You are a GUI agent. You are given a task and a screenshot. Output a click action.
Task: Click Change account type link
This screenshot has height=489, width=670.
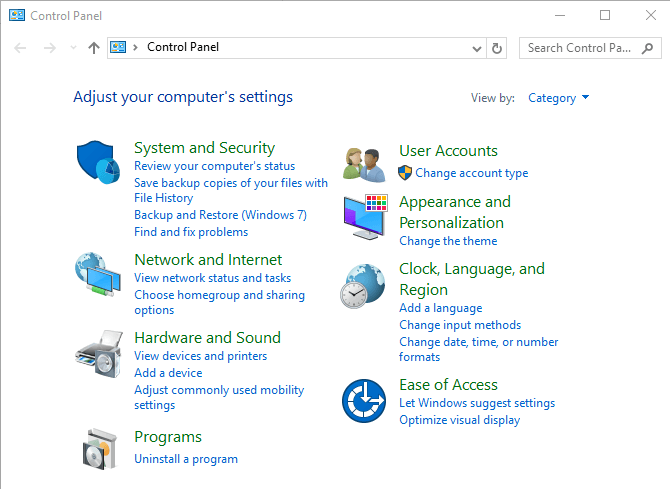[x=472, y=173]
